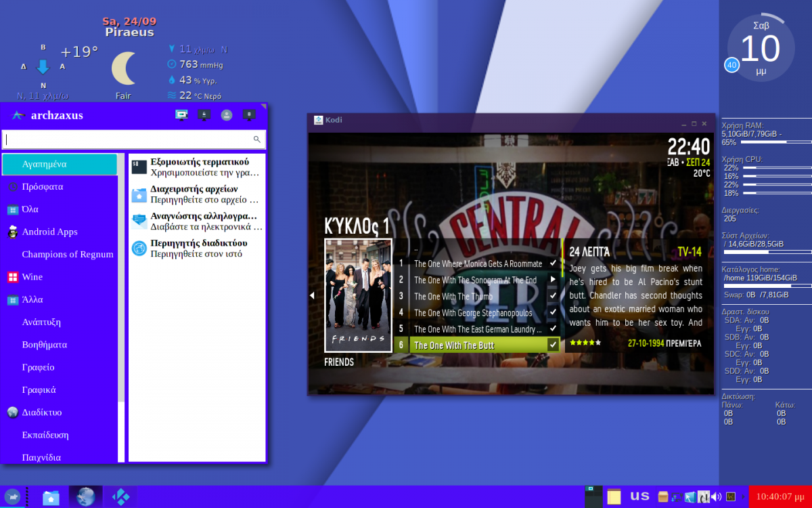
Task: Click the application menu scrollbar
Action: tap(121, 271)
